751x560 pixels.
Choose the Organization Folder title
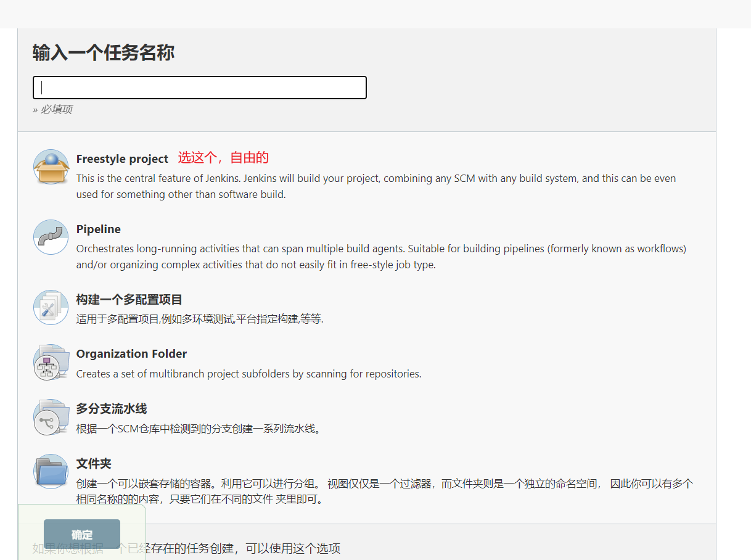(x=131, y=354)
